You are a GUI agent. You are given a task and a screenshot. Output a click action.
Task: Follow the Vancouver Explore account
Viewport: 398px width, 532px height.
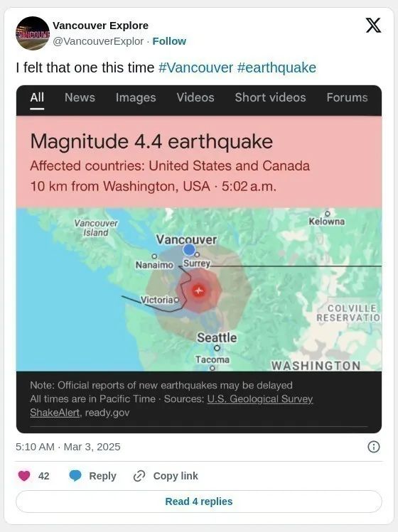click(x=169, y=41)
